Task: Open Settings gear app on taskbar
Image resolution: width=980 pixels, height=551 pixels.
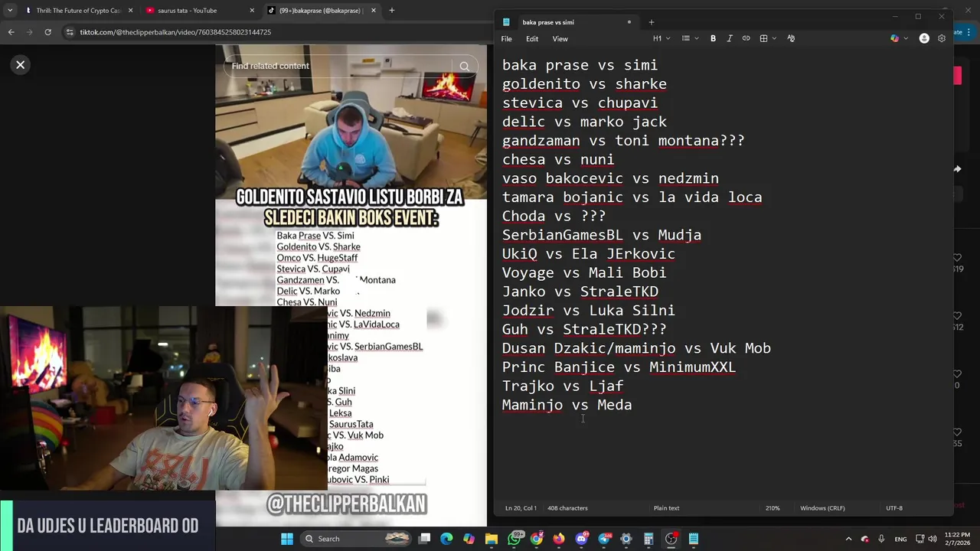Action: point(626,539)
